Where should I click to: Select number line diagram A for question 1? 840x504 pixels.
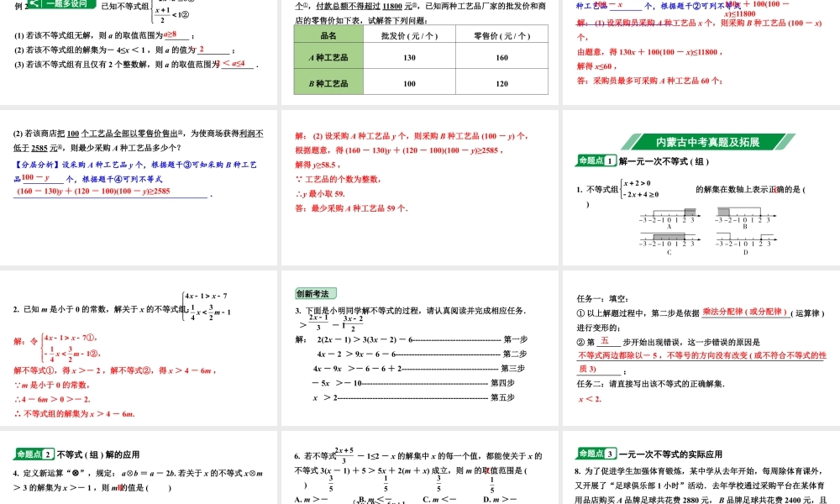coord(669,214)
